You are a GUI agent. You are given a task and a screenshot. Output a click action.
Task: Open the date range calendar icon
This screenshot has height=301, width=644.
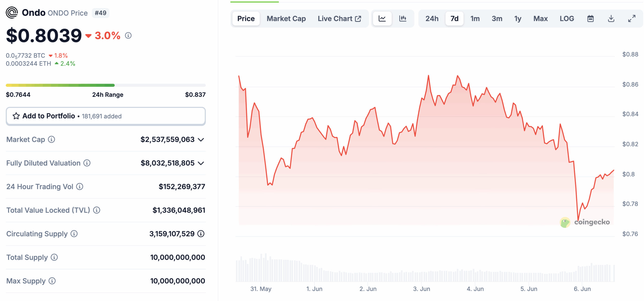coord(591,18)
